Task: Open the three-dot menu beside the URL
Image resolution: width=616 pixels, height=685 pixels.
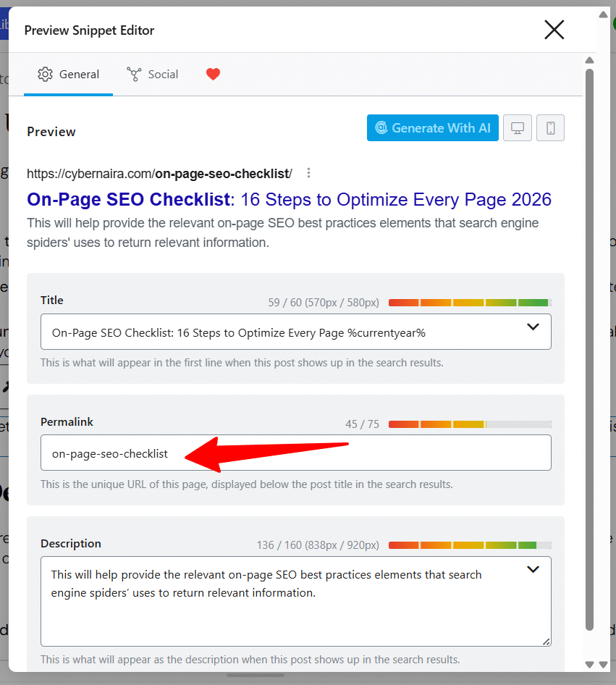Action: pos(308,173)
